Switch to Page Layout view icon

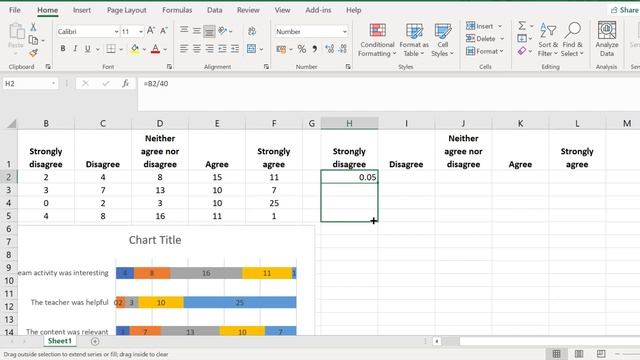click(x=579, y=353)
